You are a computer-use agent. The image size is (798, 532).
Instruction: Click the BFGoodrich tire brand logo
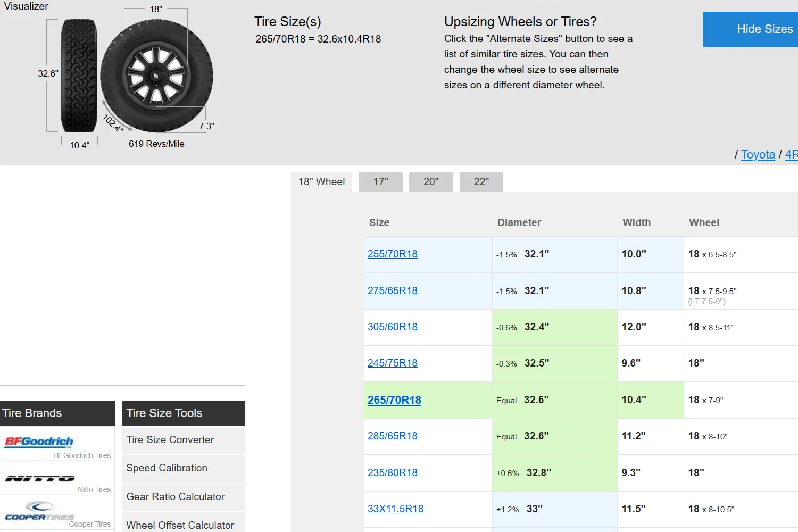coord(39,442)
